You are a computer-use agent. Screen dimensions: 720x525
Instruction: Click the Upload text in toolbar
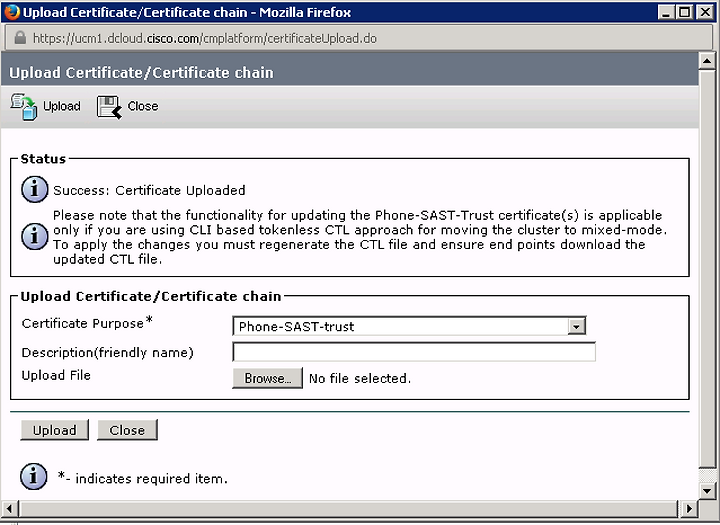pyautogui.click(x=62, y=106)
